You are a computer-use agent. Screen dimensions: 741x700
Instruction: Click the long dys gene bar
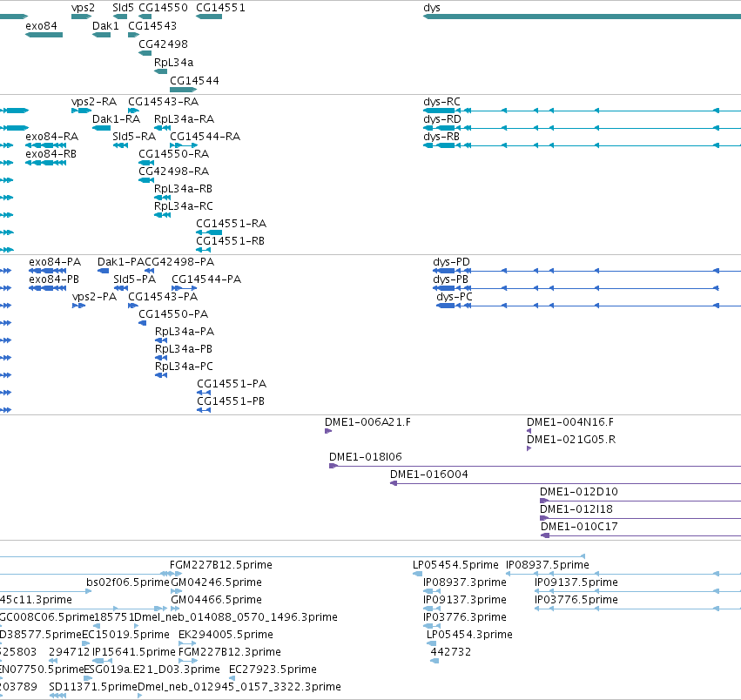(x=582, y=17)
